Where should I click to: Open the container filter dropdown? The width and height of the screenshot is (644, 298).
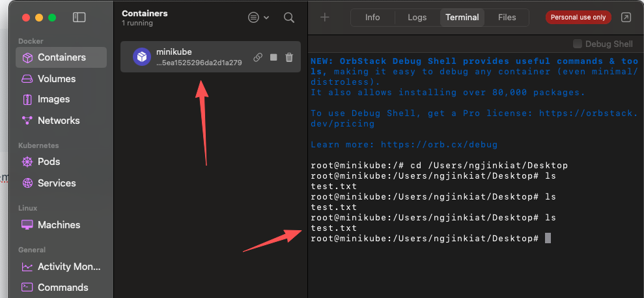[259, 17]
